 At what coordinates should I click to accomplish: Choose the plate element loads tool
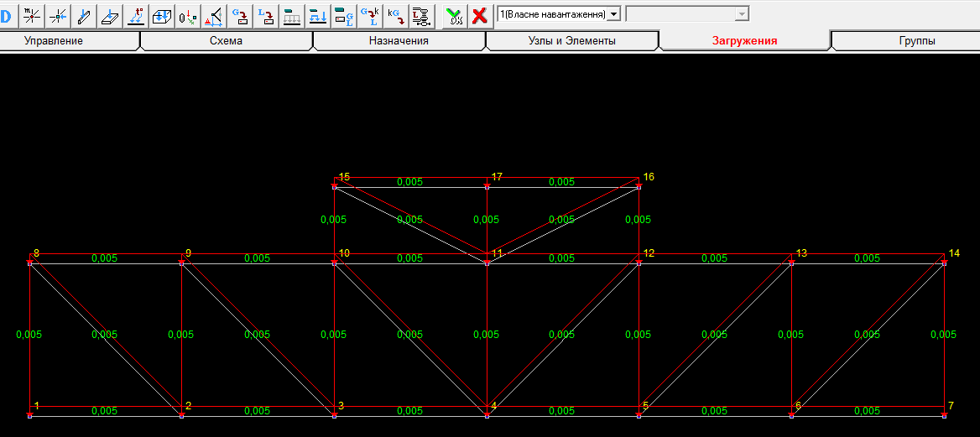[109, 16]
